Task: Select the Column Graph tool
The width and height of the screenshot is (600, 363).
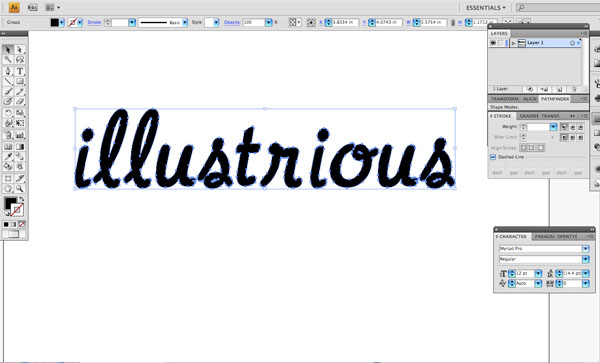Action: coord(20,135)
